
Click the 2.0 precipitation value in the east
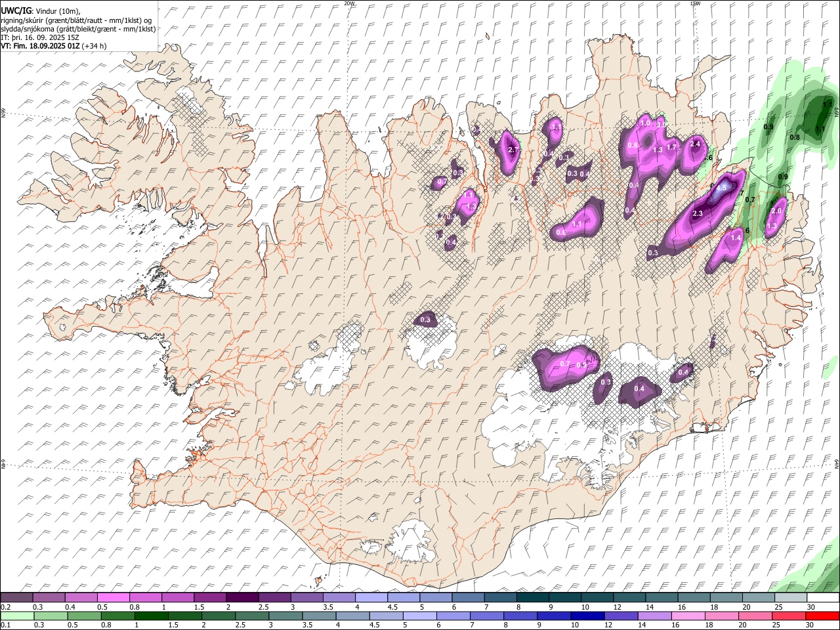click(x=777, y=211)
